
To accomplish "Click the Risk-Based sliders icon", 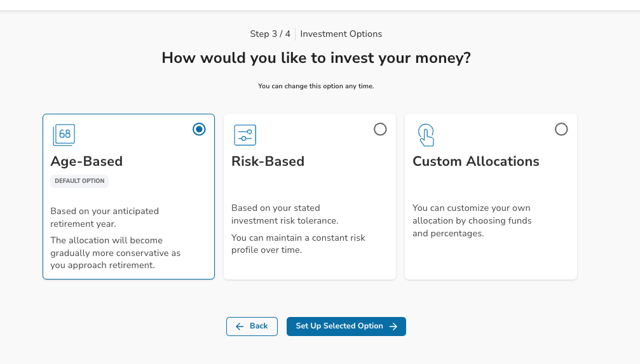I will pos(245,135).
